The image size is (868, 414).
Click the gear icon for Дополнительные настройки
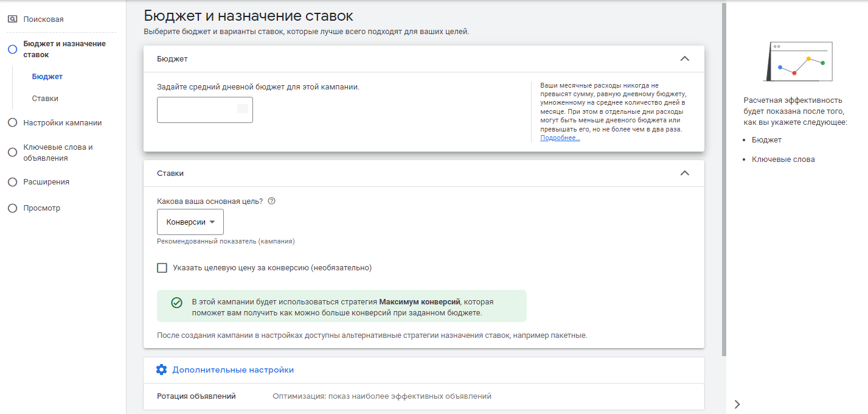(161, 370)
